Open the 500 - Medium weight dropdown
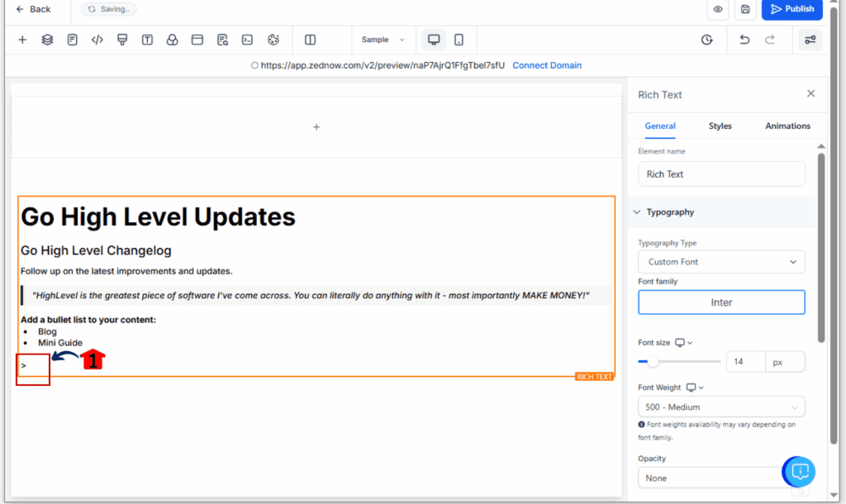Screen dimensions: 846x504 [721, 407]
